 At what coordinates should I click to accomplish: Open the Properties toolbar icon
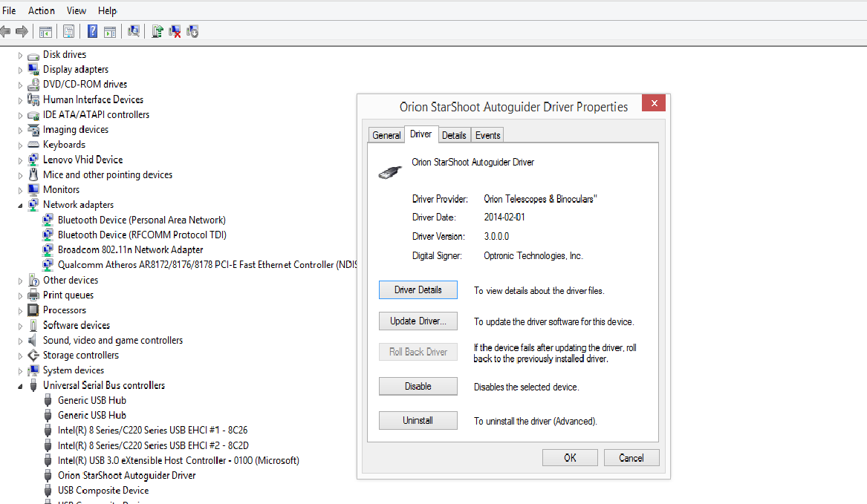tap(68, 32)
